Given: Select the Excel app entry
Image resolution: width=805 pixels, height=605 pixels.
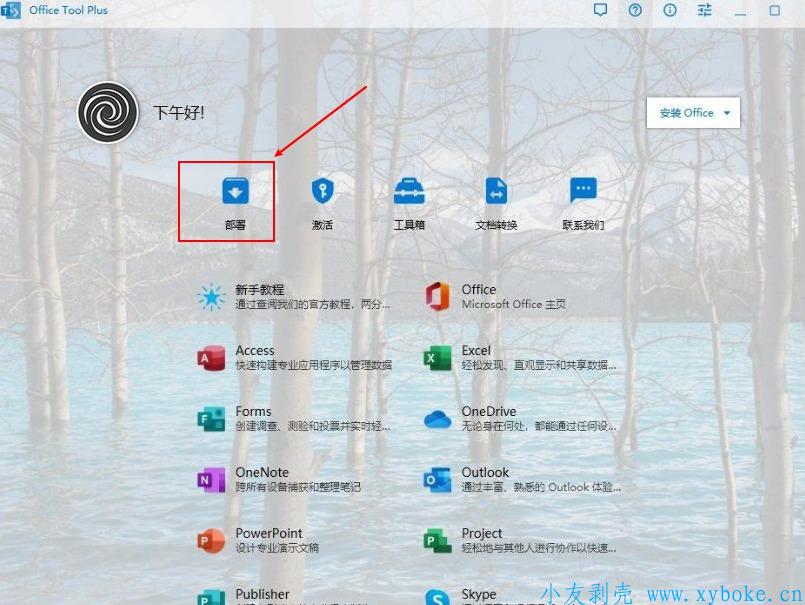Looking at the screenshot, I should coord(520,357).
